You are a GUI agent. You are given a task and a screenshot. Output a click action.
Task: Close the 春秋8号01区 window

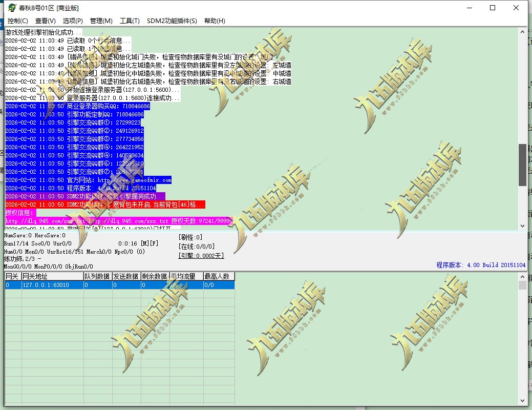(x=516, y=8)
